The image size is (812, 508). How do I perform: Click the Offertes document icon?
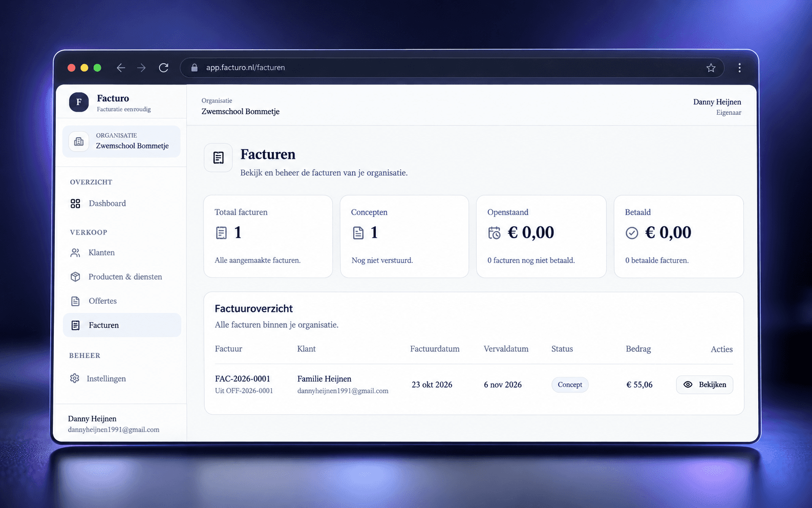tap(75, 301)
